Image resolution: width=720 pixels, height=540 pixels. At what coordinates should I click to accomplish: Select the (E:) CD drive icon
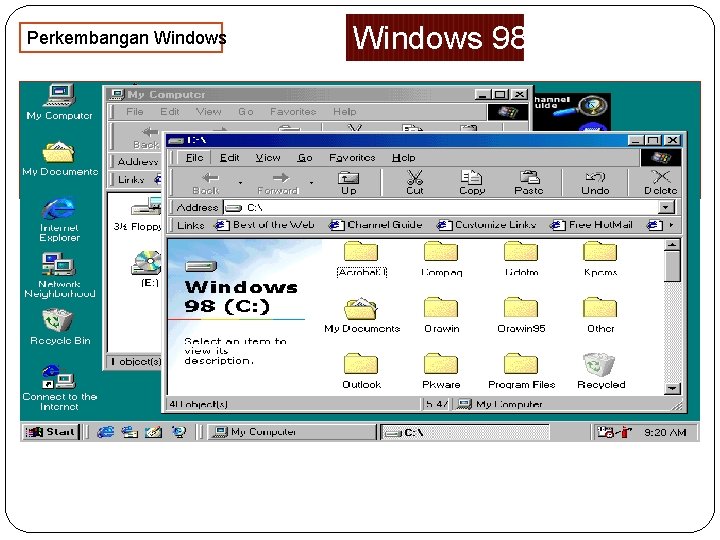(148, 269)
